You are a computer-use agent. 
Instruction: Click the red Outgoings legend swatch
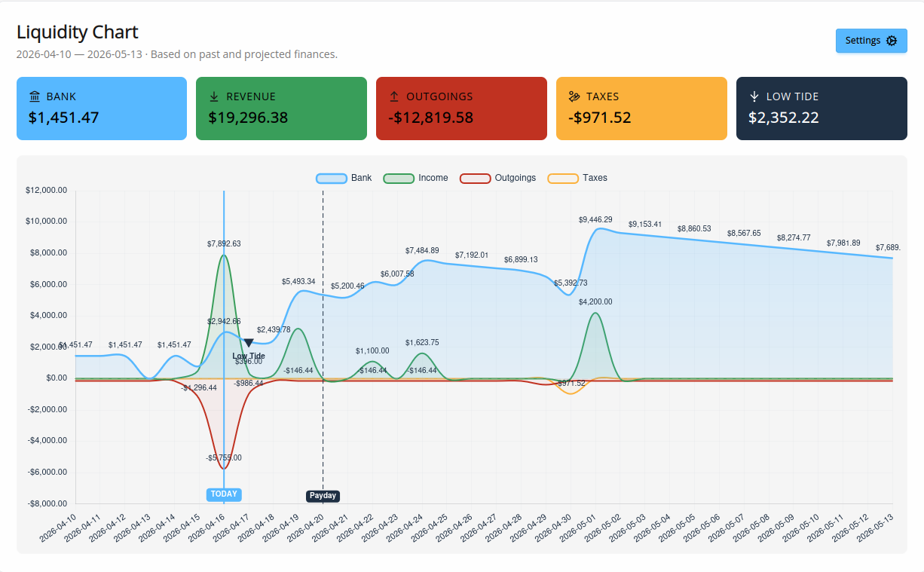click(475, 179)
